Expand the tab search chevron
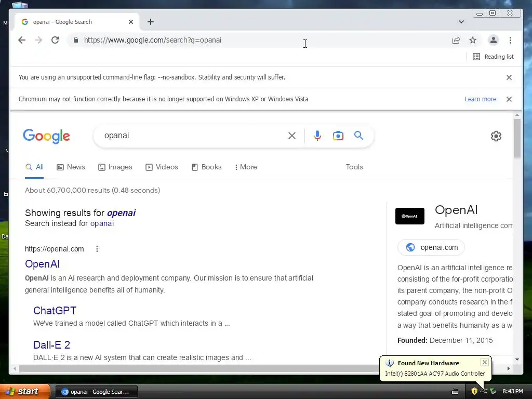532x399 pixels. pyautogui.click(x=461, y=22)
